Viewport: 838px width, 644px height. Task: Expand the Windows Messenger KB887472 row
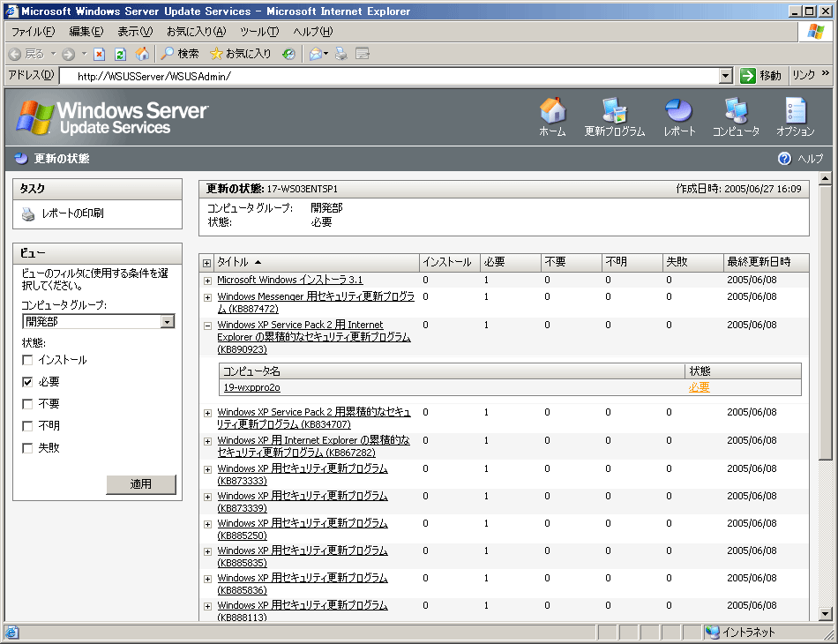207,297
